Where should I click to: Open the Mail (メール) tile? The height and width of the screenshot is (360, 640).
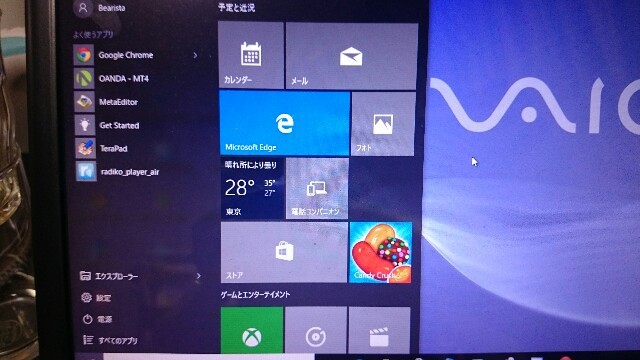click(351, 56)
